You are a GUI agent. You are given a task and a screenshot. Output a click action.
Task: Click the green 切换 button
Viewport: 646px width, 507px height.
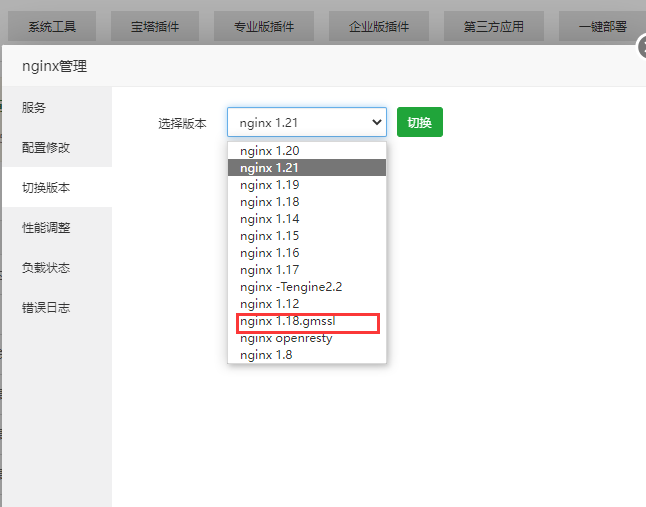(420, 122)
